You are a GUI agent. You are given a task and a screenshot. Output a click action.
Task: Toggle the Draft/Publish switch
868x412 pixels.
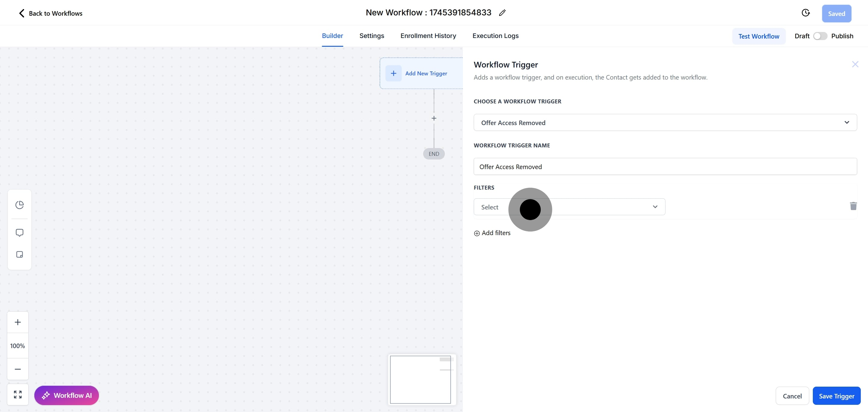pos(820,36)
